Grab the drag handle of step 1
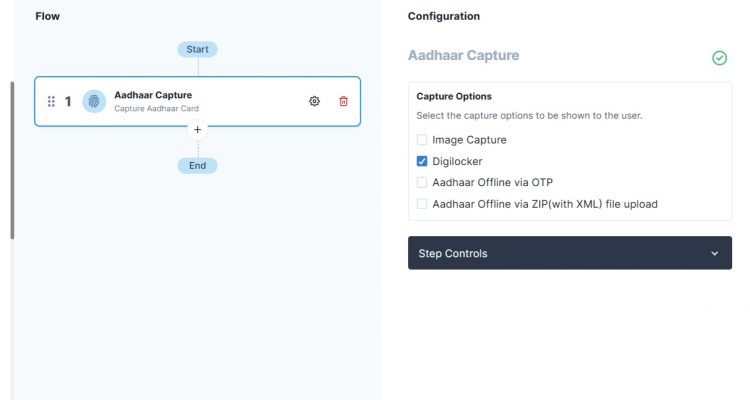This screenshot has width=750, height=400. pyautogui.click(x=51, y=101)
